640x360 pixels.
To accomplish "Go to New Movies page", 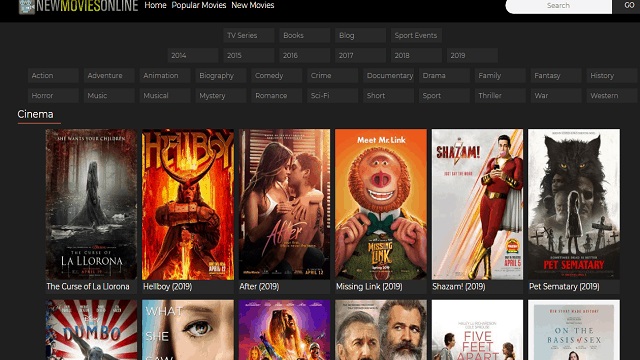I will 253,5.
